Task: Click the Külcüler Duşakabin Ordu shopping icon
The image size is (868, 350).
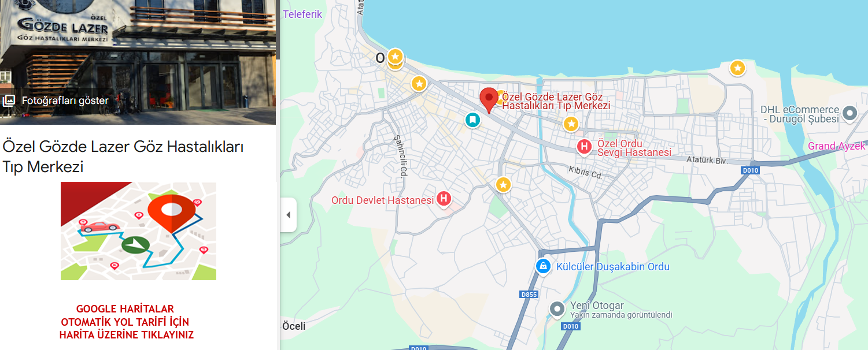Action: [x=542, y=266]
